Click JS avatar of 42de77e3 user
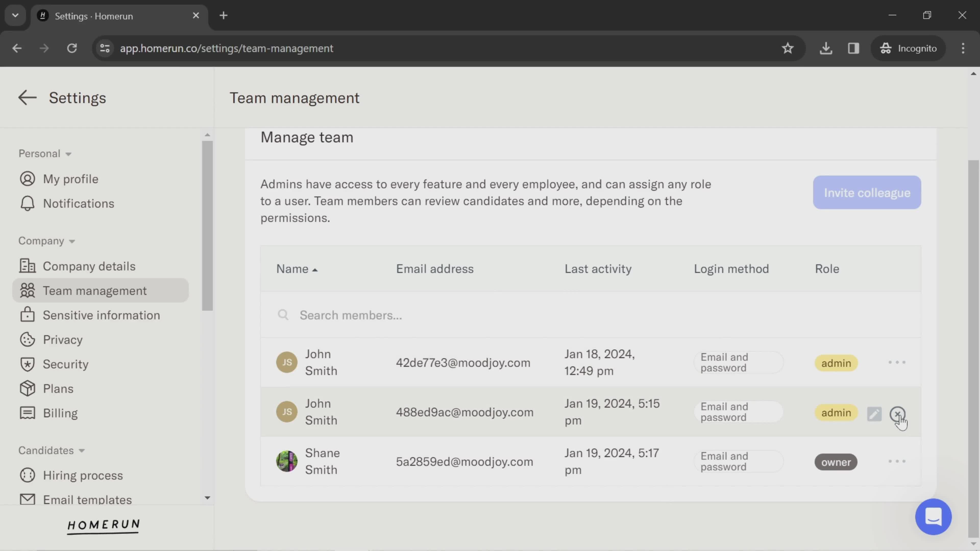Image resolution: width=980 pixels, height=551 pixels. (x=286, y=362)
